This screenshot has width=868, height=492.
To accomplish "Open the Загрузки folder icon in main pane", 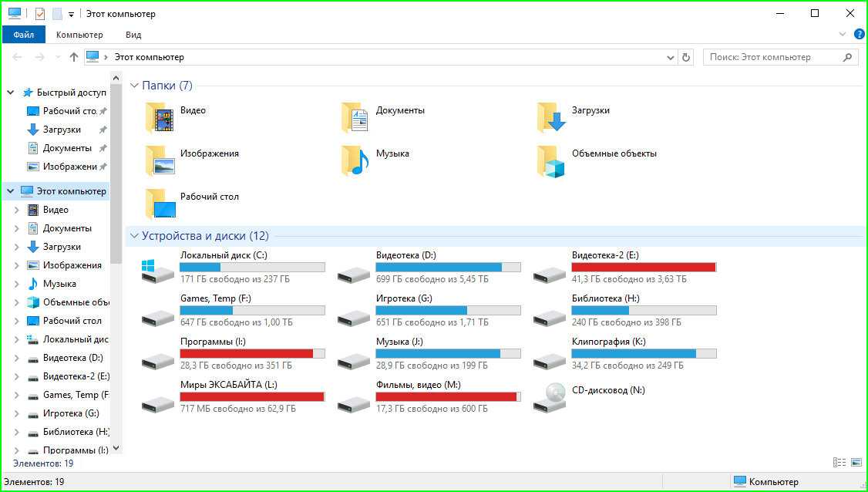I will pyautogui.click(x=551, y=117).
